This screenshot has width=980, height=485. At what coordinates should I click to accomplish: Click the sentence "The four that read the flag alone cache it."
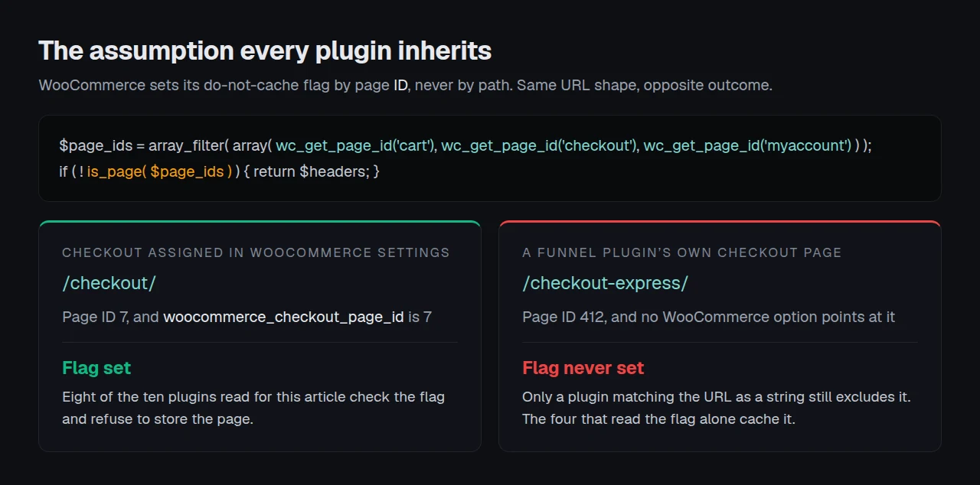[x=658, y=419]
